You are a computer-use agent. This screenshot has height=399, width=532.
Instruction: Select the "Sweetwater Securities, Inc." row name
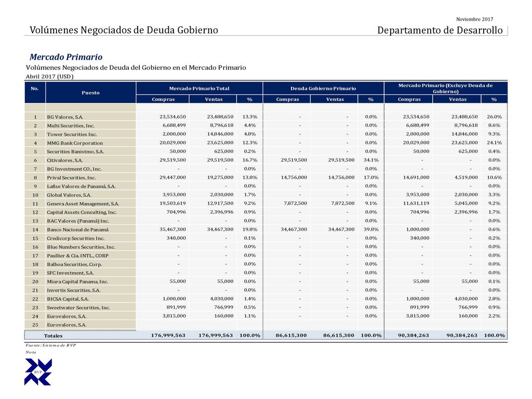click(x=78, y=308)
